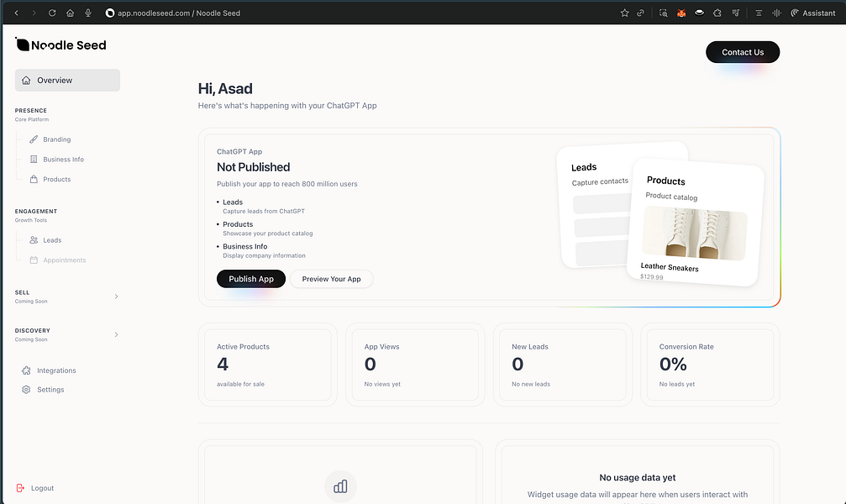Open Products in the sidebar
846x504 pixels.
point(56,179)
